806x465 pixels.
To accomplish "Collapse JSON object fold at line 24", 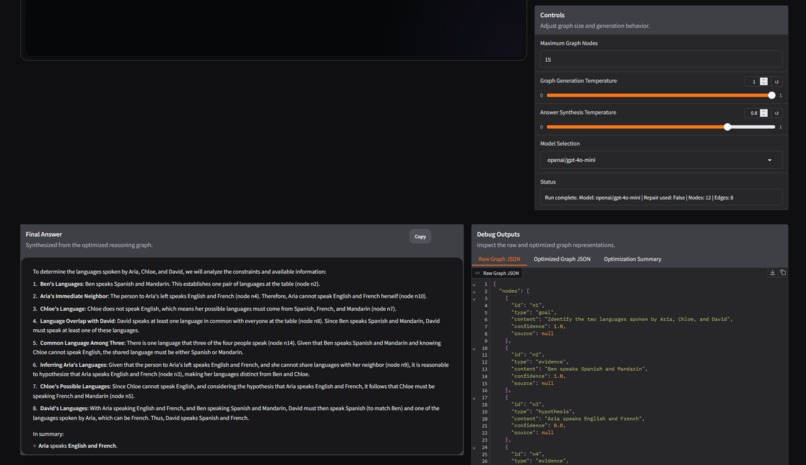I will pos(474,448).
